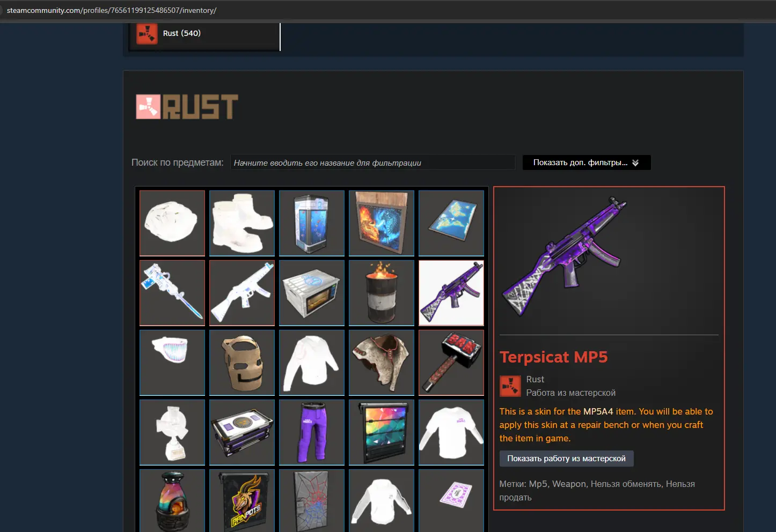Select the purple Terpsicat MP5 thumbnail

[x=451, y=293]
